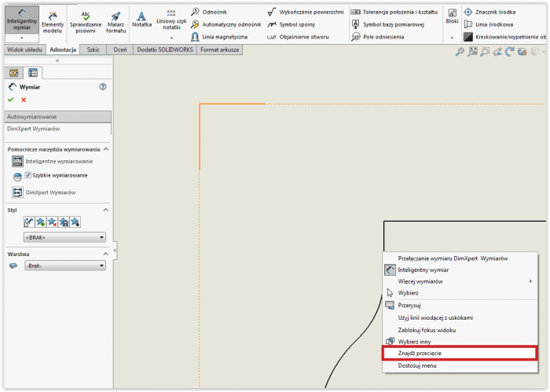Choose Wybierz from context menu
The width and height of the screenshot is (550, 392).
pos(460,293)
